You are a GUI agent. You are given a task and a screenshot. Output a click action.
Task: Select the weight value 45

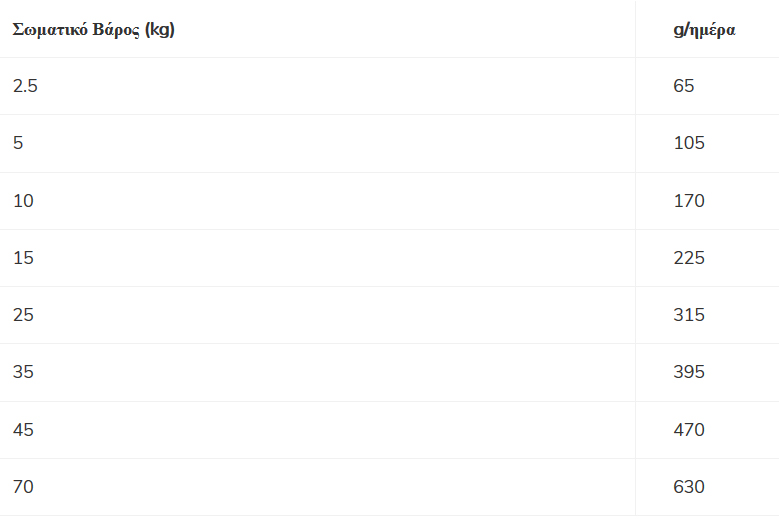point(23,430)
